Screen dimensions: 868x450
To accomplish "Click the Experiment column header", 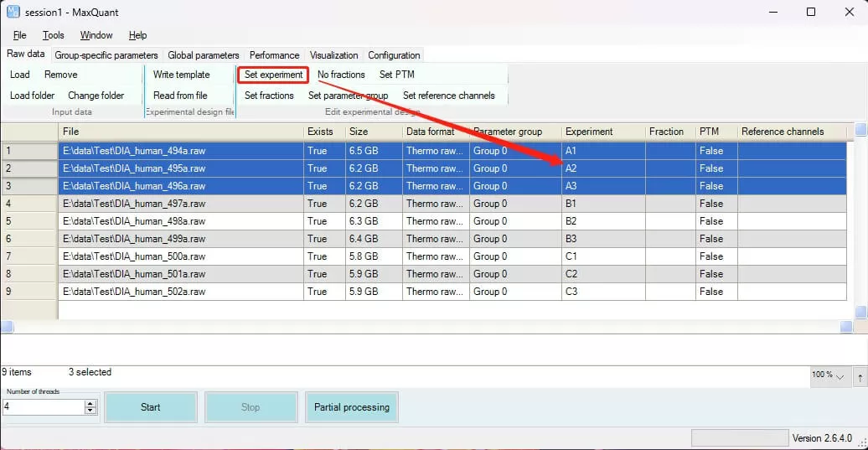I will (x=589, y=132).
